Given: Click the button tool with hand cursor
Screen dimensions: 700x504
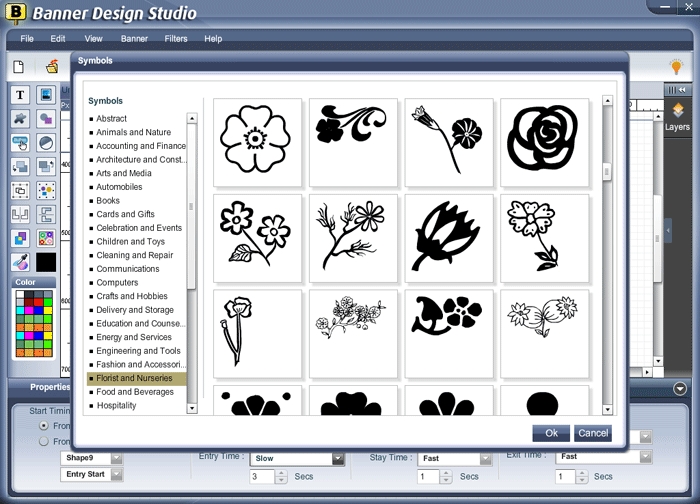Looking at the screenshot, I should coord(20,143).
